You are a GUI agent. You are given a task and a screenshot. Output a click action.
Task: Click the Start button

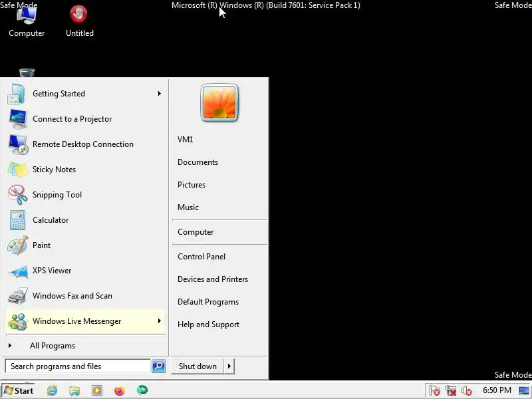[19, 391]
